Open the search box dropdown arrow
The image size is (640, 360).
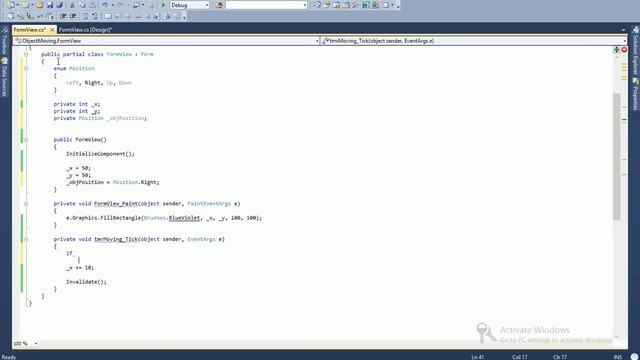304,5
